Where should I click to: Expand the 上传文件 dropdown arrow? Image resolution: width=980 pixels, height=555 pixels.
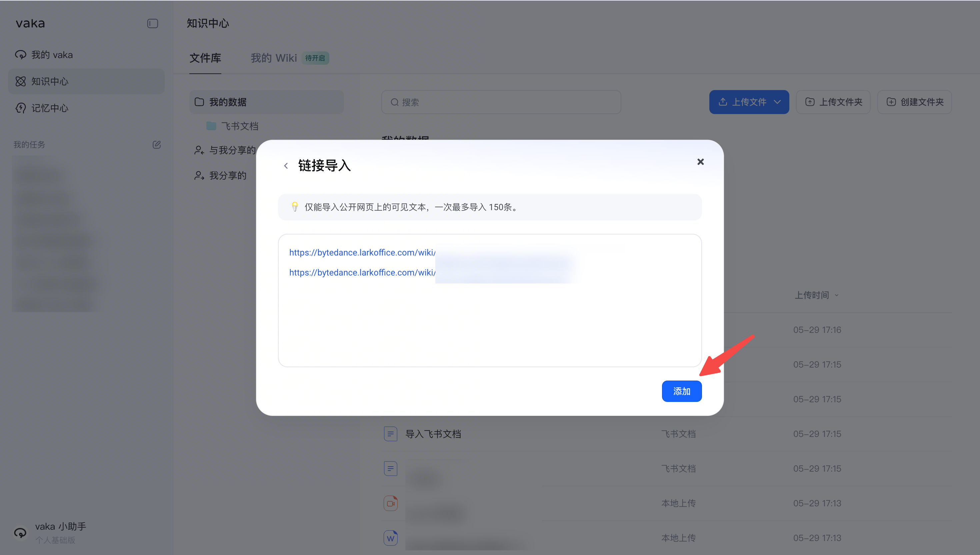click(x=777, y=102)
